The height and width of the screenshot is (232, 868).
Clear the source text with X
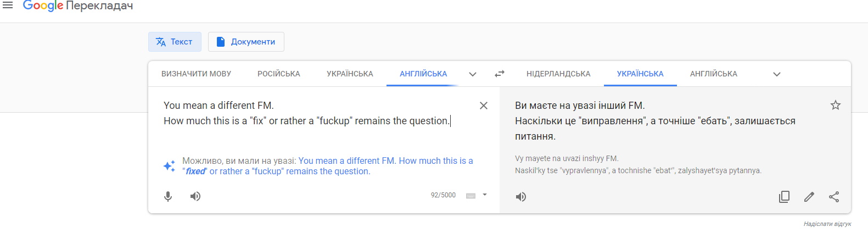pyautogui.click(x=484, y=106)
